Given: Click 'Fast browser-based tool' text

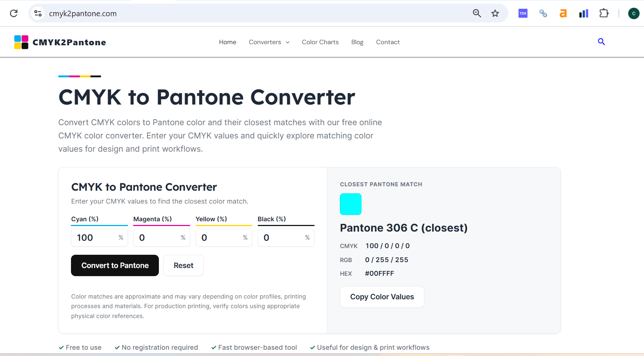Looking at the screenshot, I should point(254,348).
